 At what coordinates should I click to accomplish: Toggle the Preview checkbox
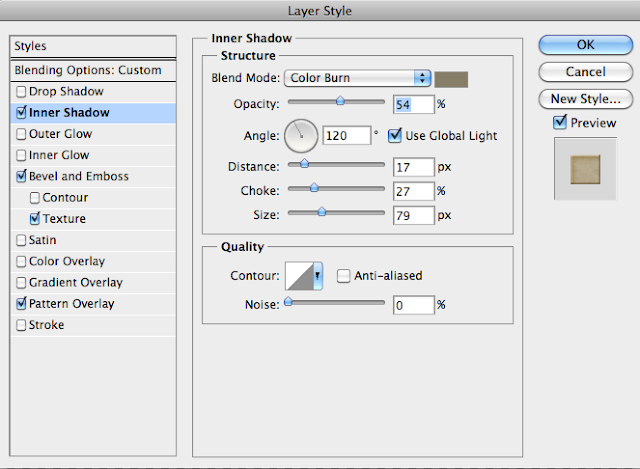coord(559,122)
